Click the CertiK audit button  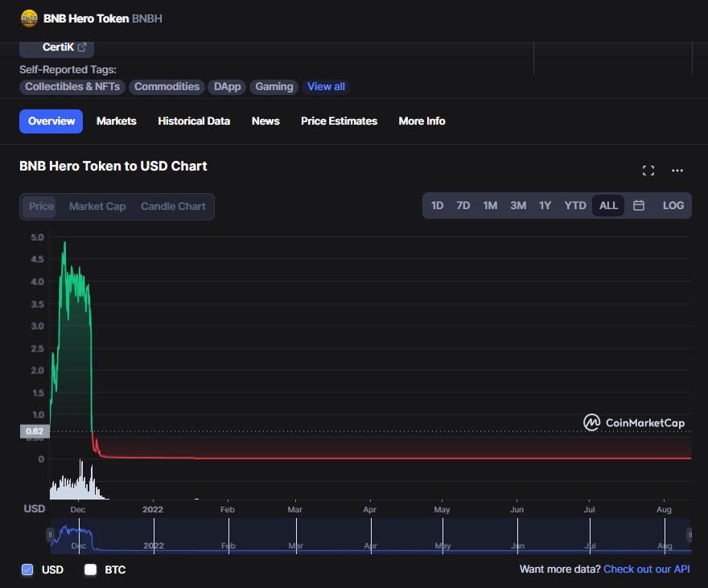tap(57, 48)
